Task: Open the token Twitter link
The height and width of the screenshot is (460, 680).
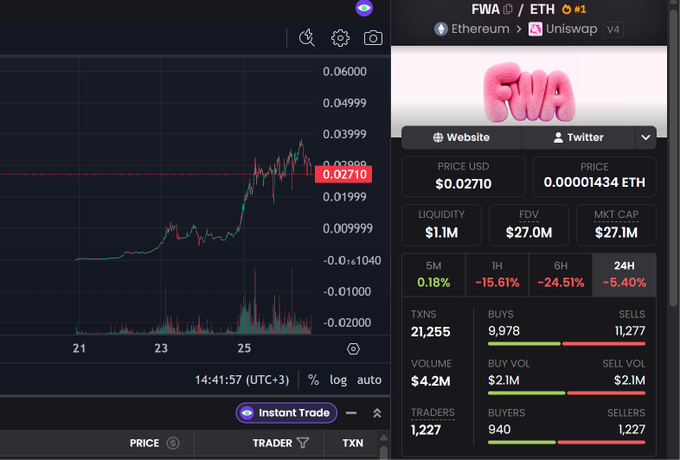Action: pyautogui.click(x=579, y=137)
